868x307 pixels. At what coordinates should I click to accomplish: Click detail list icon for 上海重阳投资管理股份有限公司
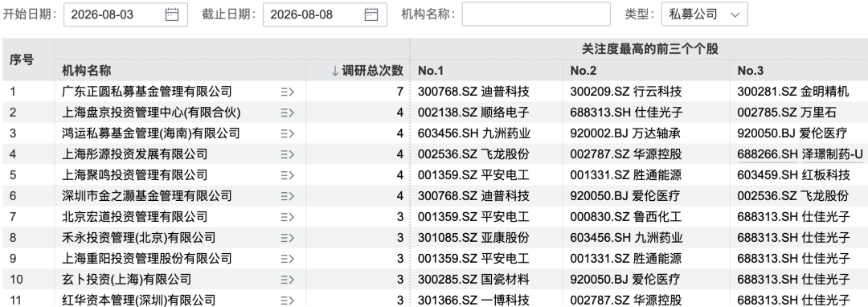pyautogui.click(x=287, y=258)
